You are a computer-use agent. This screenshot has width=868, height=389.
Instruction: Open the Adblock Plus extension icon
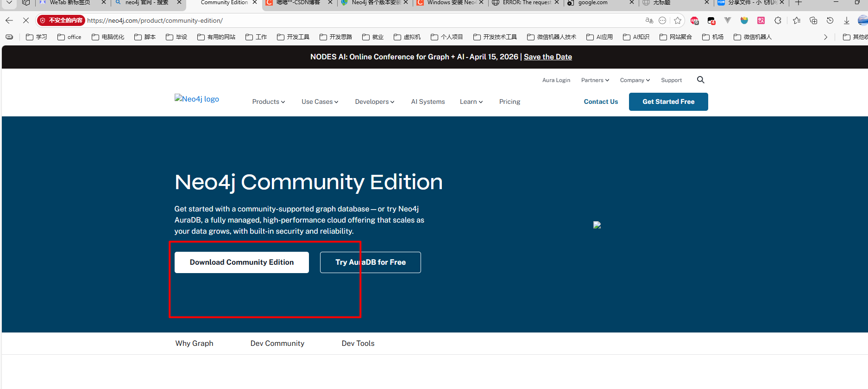point(694,20)
